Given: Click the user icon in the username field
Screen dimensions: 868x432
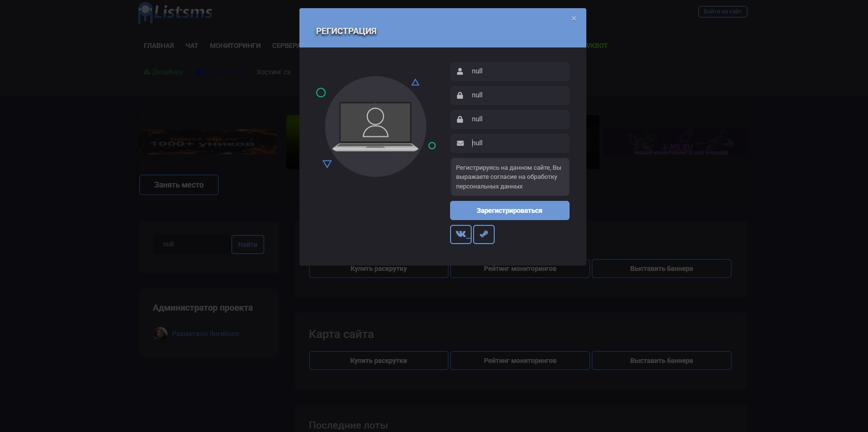Looking at the screenshot, I should [x=460, y=71].
